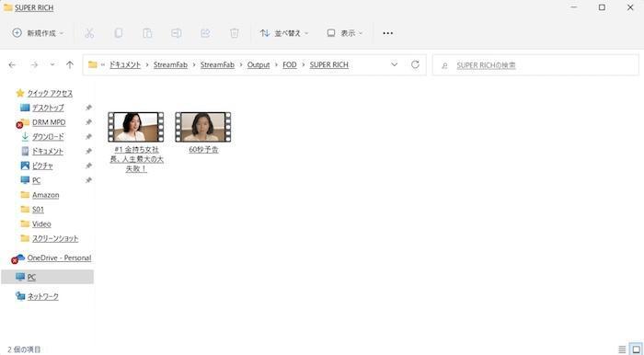Maximize the SUPER RICH window
644x355 pixels.
[x=602, y=7]
